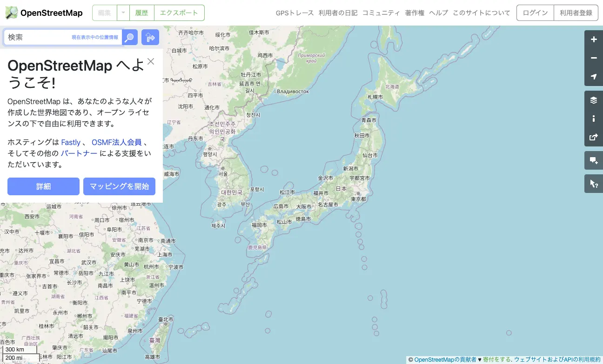The width and height of the screenshot is (603, 364).
Task: Click the OpenStreetMap logo
Action: pyautogui.click(x=44, y=13)
